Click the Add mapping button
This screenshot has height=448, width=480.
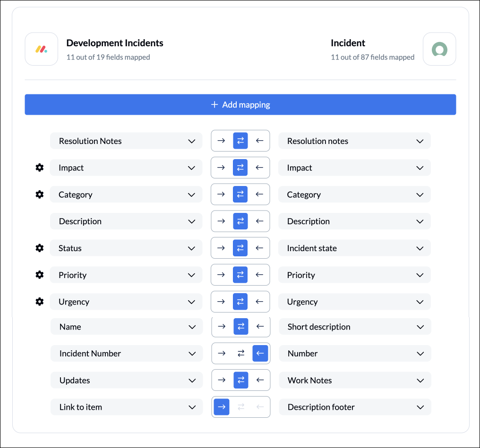pos(240,105)
